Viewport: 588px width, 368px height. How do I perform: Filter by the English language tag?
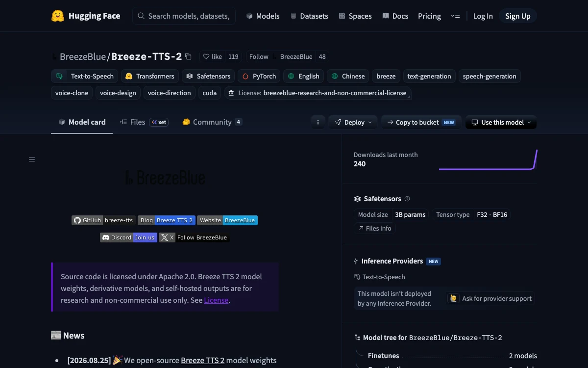click(304, 76)
